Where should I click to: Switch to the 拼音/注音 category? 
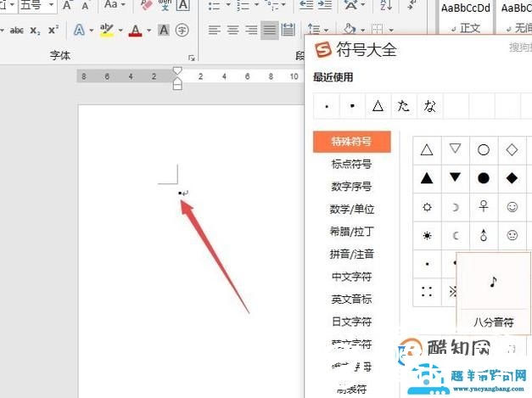pos(352,254)
